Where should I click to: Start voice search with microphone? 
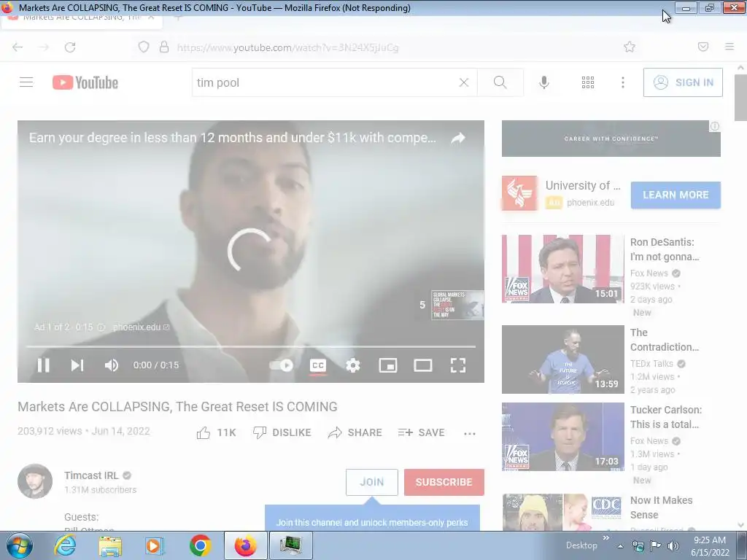coord(543,82)
